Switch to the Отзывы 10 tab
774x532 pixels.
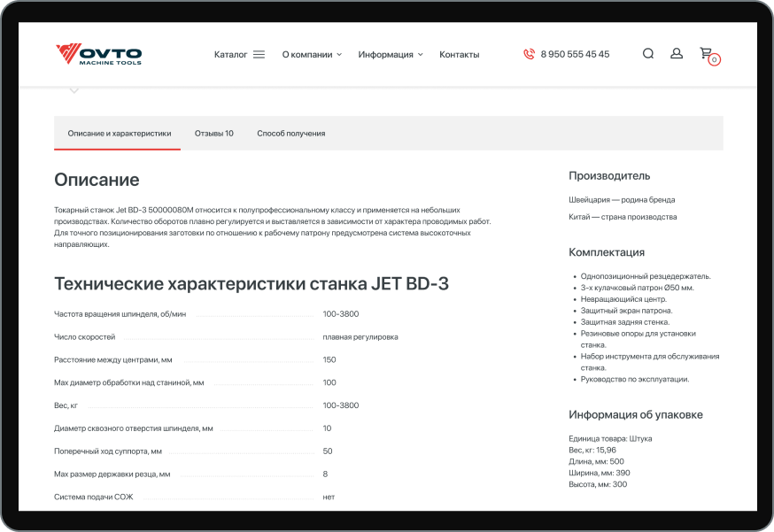pos(213,134)
